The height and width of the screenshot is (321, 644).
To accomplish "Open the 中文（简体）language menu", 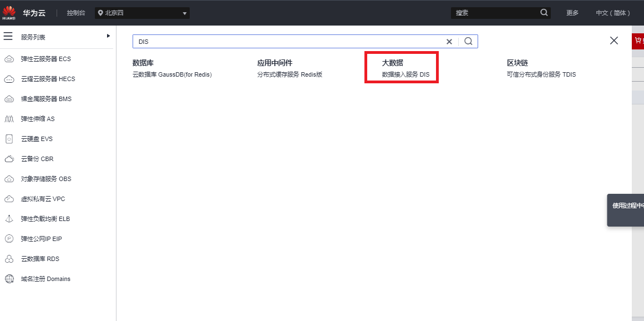I will pos(613,13).
